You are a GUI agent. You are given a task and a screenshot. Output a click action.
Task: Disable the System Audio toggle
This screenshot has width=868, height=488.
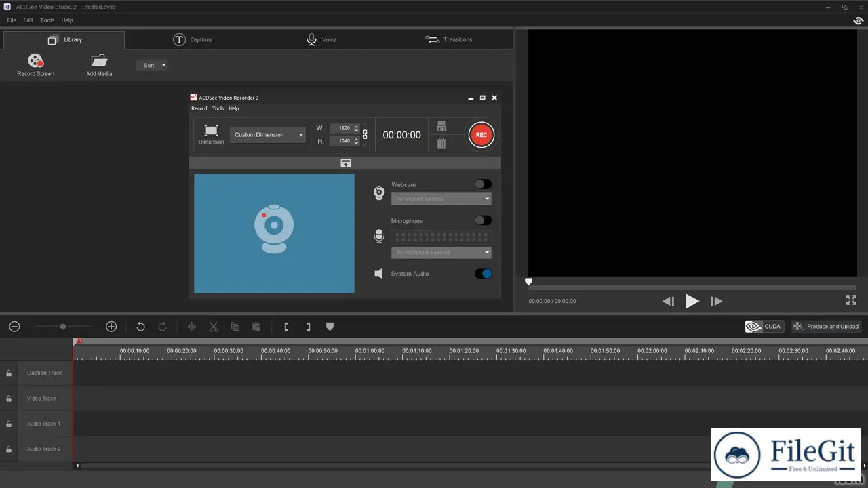point(483,274)
